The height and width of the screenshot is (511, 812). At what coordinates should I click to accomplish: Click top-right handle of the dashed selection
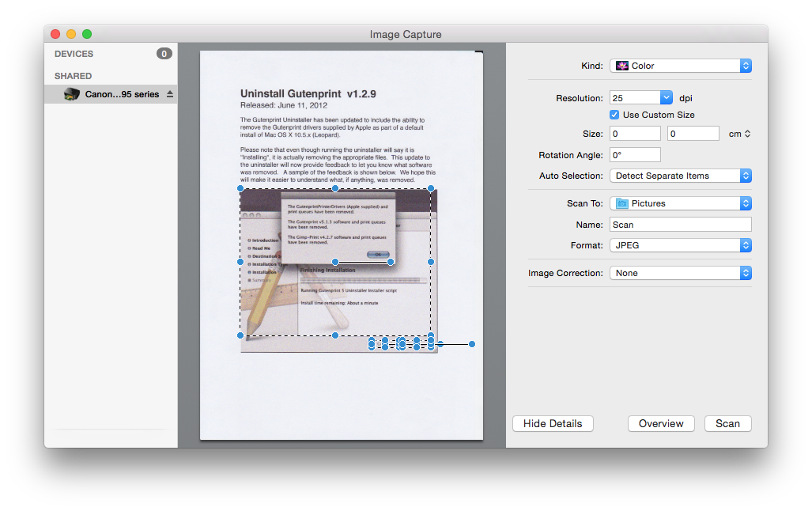[431, 188]
